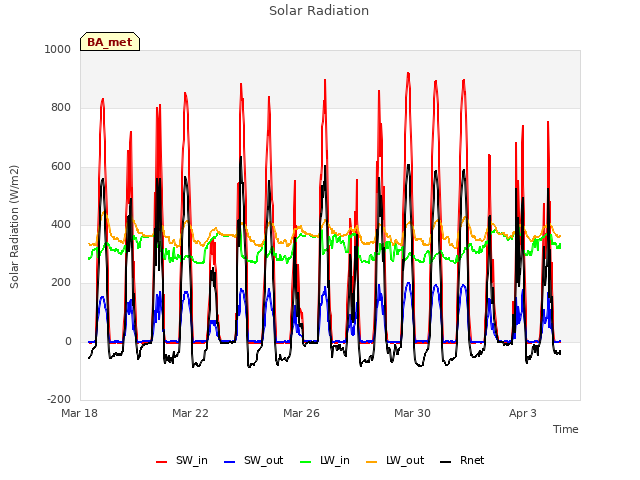Toggle the LW_out legend entry
This screenshot has height=480, width=640.
point(395,460)
